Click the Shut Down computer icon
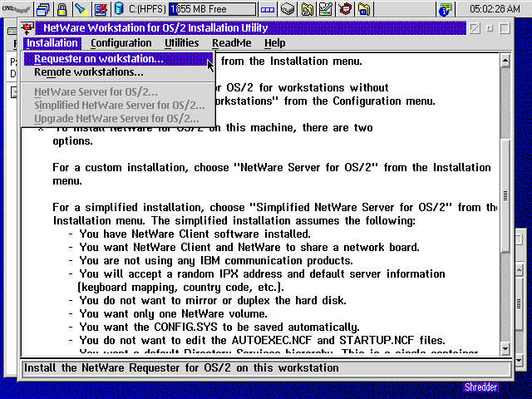 point(101,9)
